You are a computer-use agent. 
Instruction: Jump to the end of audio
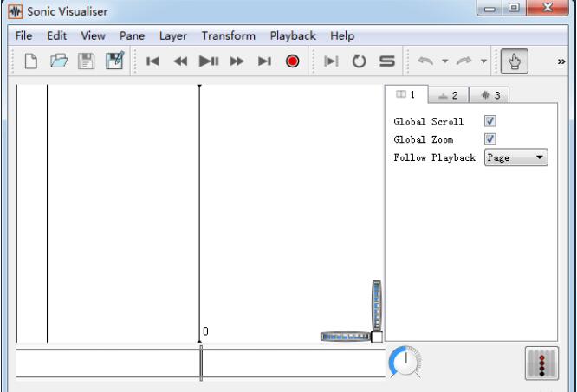point(264,61)
